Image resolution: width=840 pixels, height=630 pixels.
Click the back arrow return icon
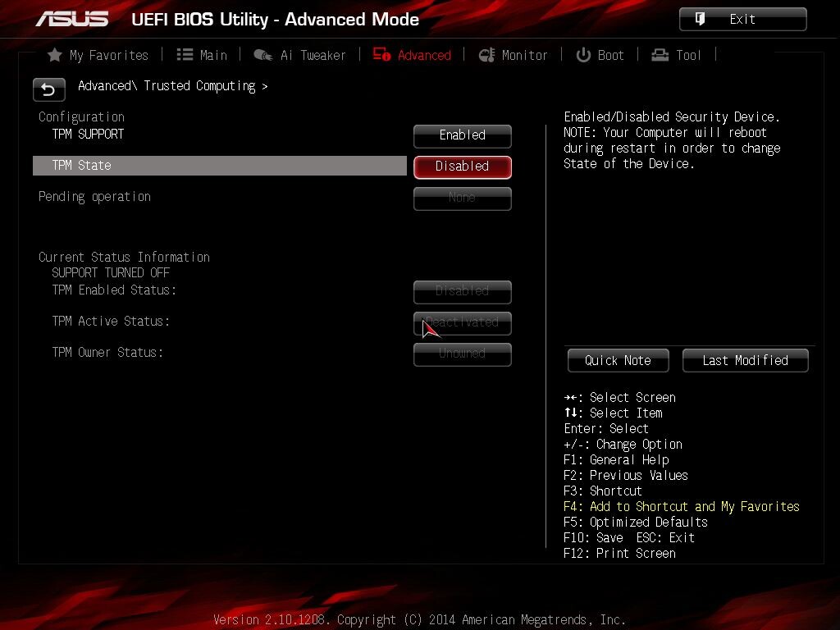pos(48,89)
